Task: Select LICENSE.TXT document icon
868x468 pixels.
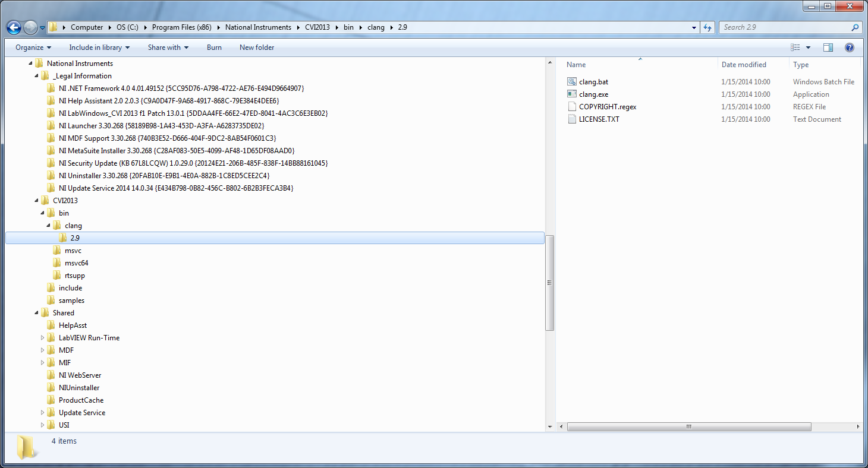Action: coord(572,119)
